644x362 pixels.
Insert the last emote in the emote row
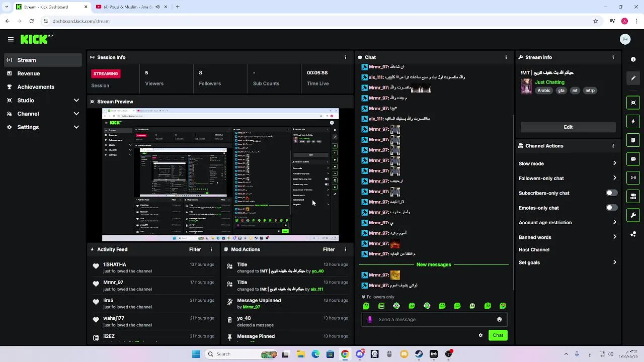click(503, 306)
